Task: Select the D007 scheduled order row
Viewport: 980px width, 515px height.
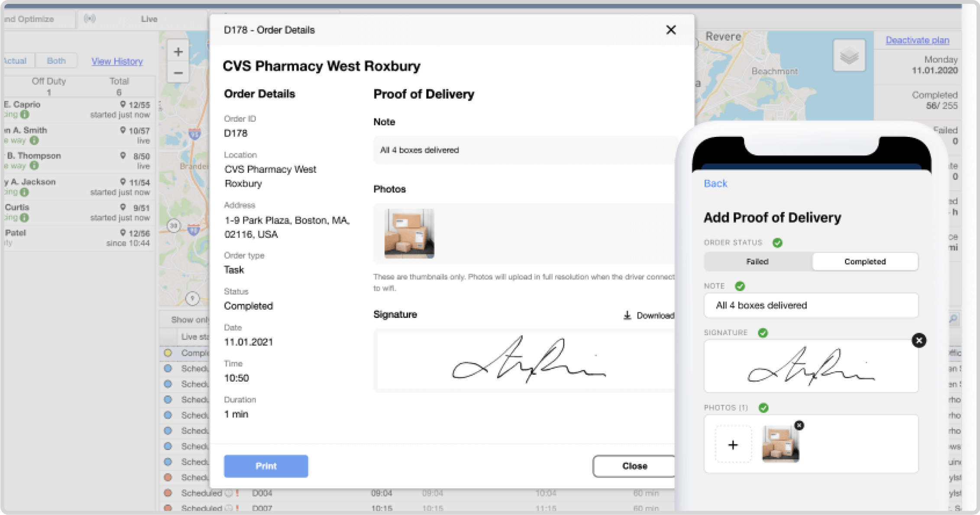Action: (x=418, y=508)
